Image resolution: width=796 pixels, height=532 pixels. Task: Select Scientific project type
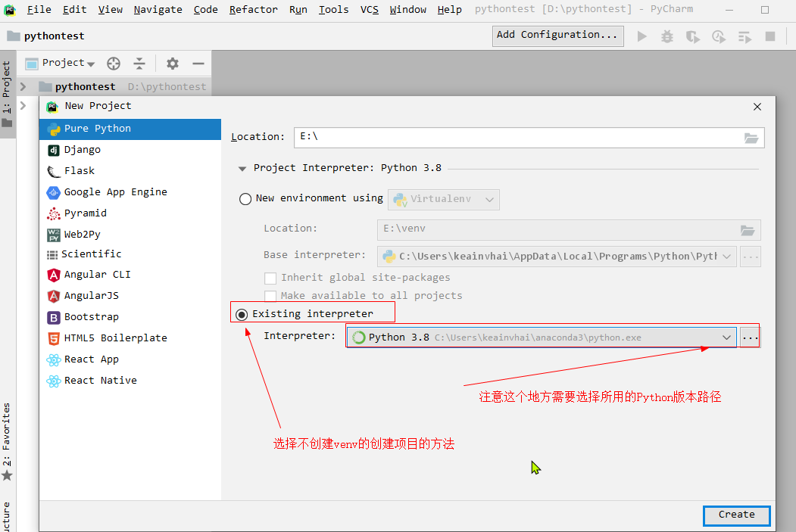[130, 254]
